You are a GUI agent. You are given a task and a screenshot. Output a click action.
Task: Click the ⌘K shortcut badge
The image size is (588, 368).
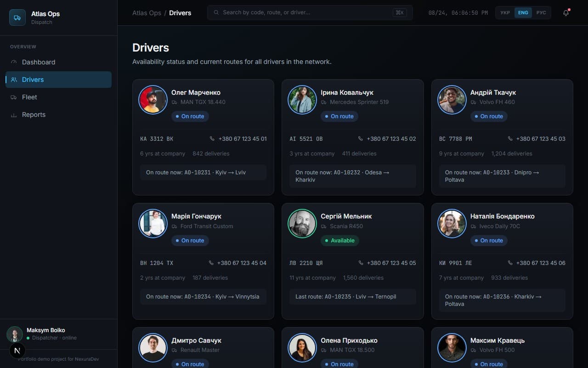400,12
